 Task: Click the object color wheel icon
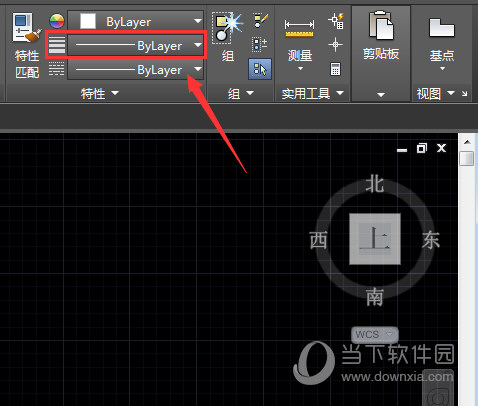(x=57, y=21)
